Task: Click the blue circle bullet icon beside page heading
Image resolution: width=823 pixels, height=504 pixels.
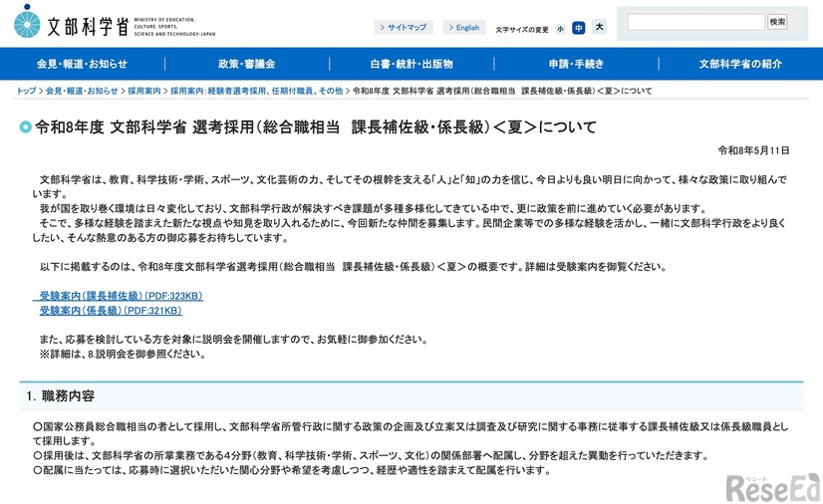Action: pyautogui.click(x=25, y=126)
